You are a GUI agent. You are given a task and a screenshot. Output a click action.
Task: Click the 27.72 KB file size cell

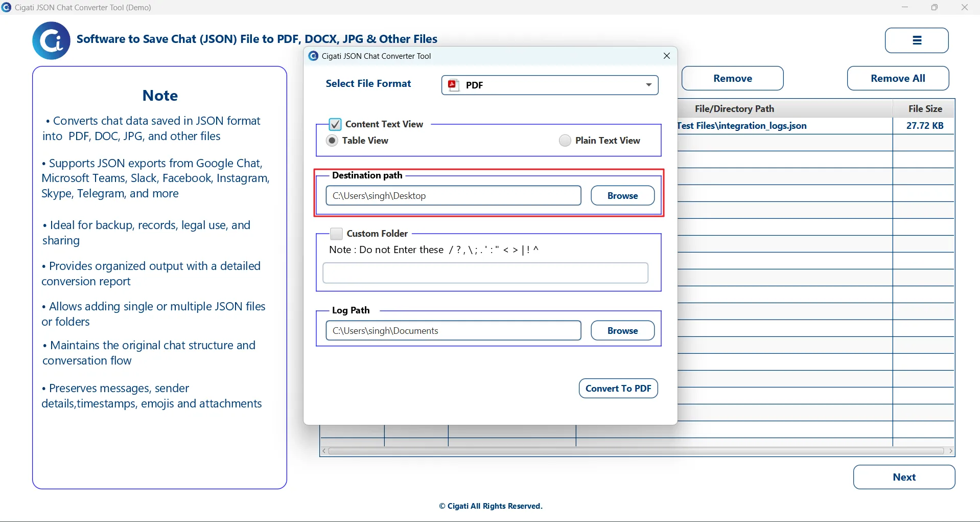pyautogui.click(x=924, y=126)
